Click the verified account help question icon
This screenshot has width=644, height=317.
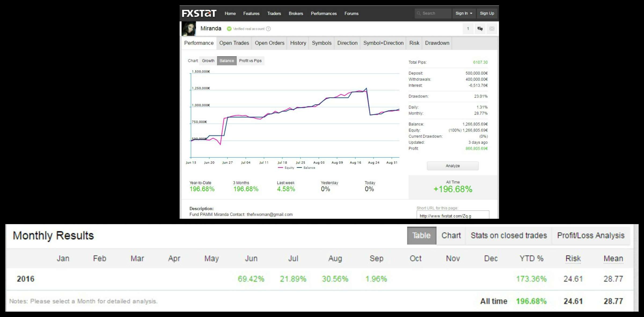268,29
